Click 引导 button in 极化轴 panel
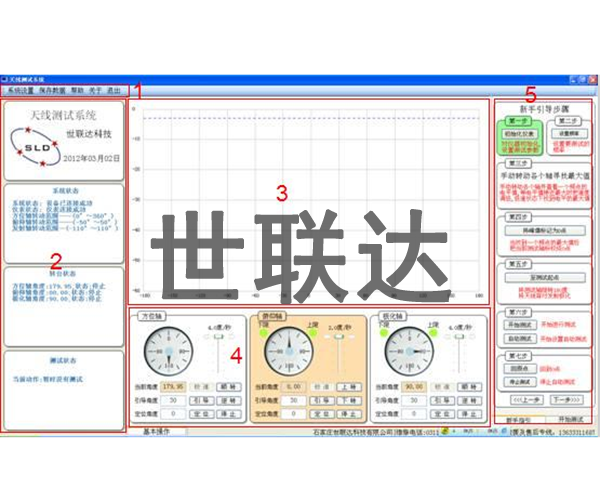 [442, 400]
